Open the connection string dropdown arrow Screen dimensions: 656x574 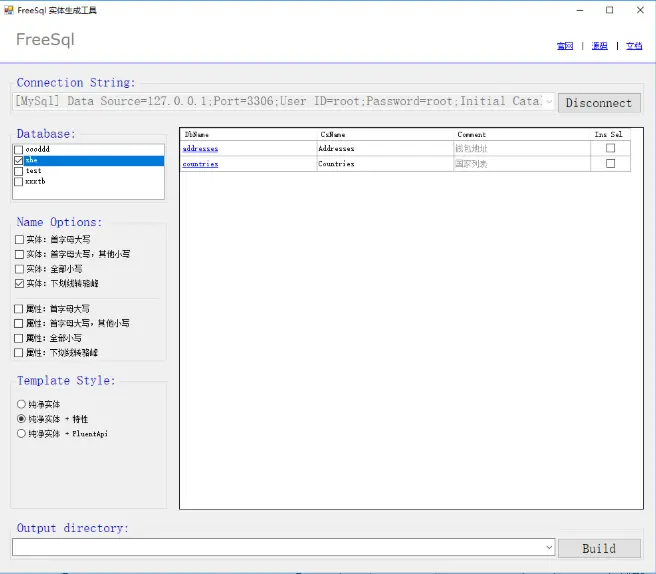click(x=549, y=102)
